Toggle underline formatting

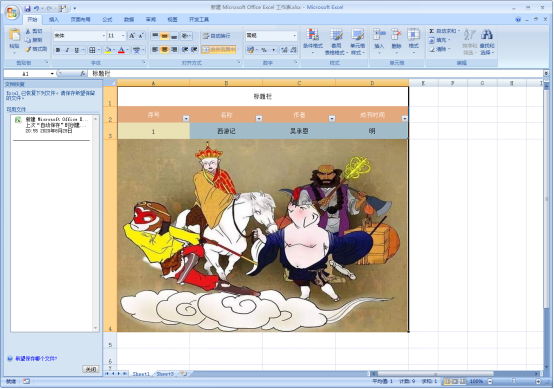[x=76, y=50]
